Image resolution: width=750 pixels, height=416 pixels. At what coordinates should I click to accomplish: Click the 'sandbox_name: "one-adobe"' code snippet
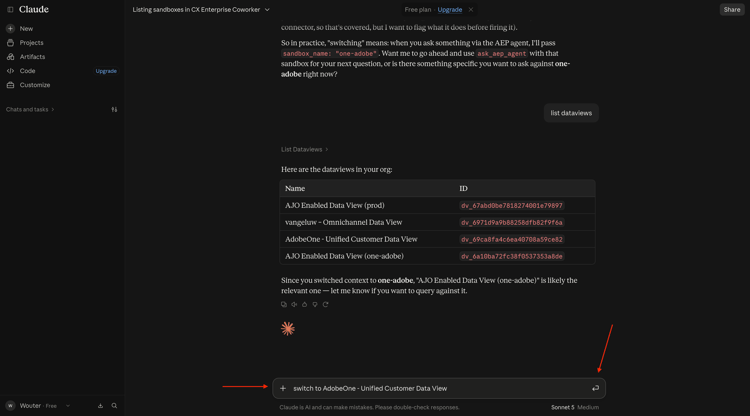coord(330,54)
